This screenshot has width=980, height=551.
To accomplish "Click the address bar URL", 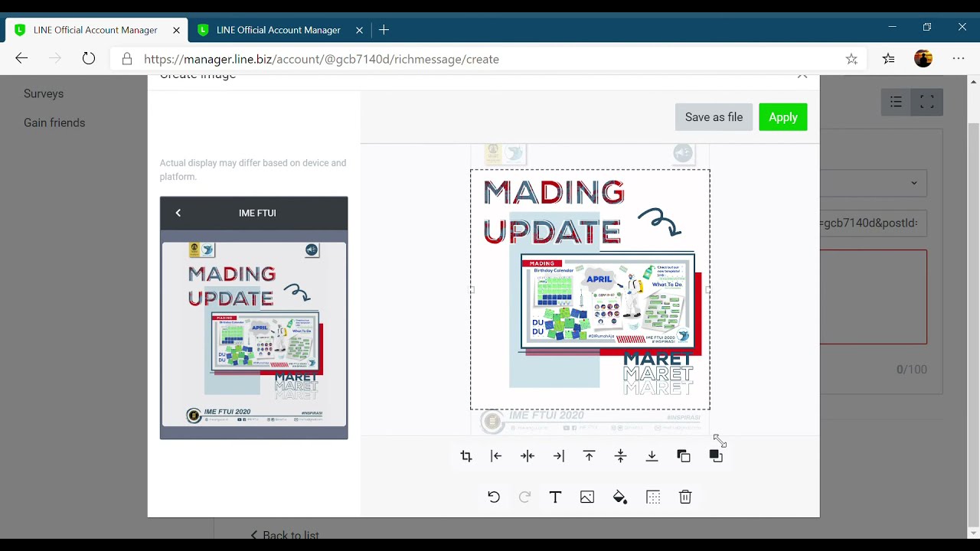I will pos(322,59).
